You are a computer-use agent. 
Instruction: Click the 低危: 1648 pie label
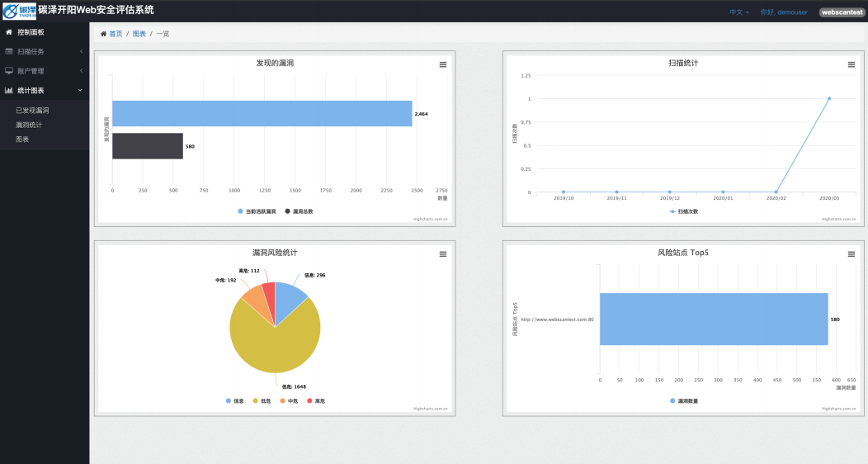click(x=294, y=386)
